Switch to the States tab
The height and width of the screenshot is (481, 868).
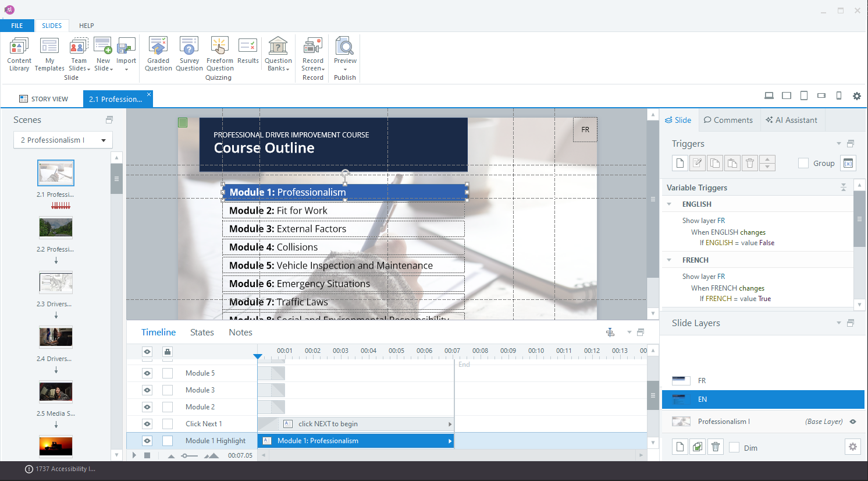point(202,332)
